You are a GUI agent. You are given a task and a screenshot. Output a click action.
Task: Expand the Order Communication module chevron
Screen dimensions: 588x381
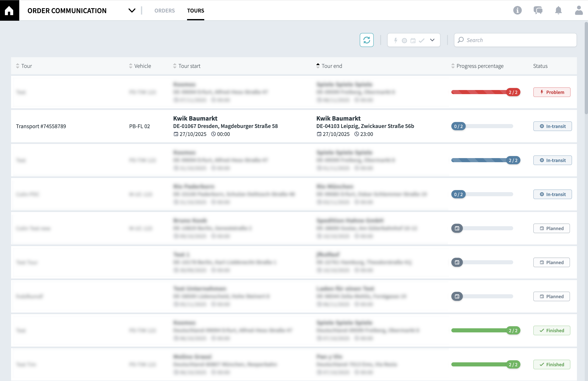(x=132, y=10)
